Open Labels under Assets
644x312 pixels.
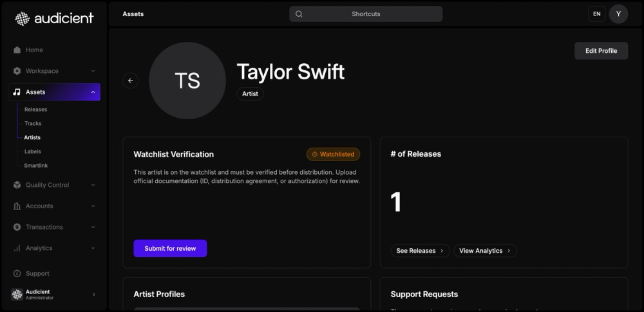tap(32, 151)
